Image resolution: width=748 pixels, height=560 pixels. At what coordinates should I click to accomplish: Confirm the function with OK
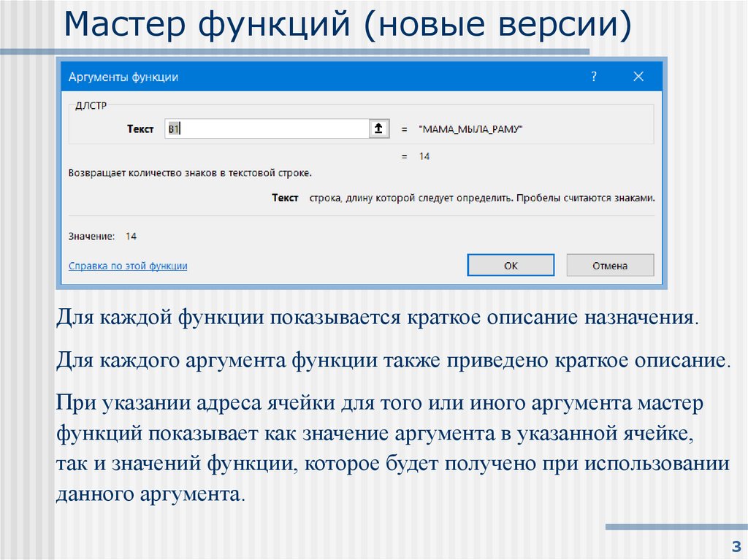point(511,265)
